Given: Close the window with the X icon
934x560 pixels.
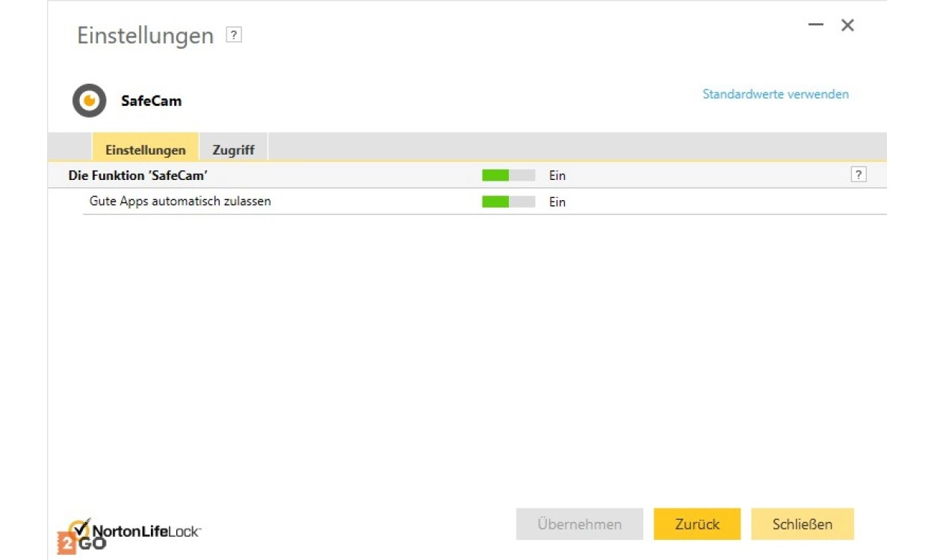Looking at the screenshot, I should tap(847, 25).
